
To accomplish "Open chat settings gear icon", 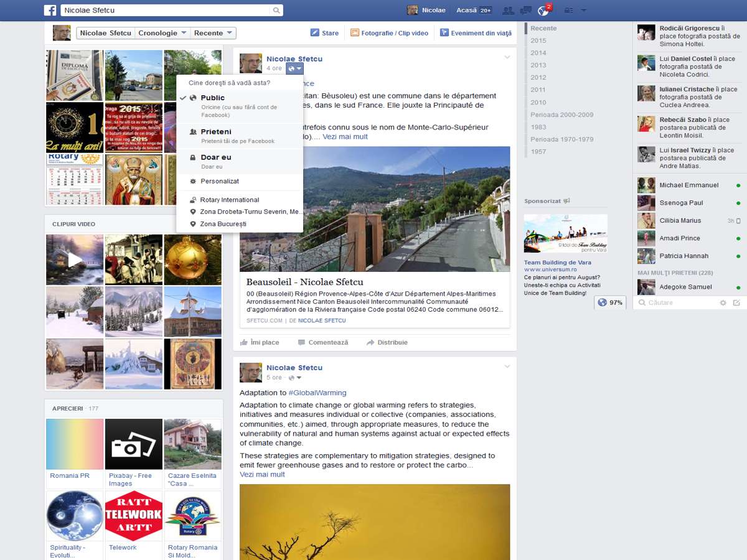I will click(x=723, y=302).
